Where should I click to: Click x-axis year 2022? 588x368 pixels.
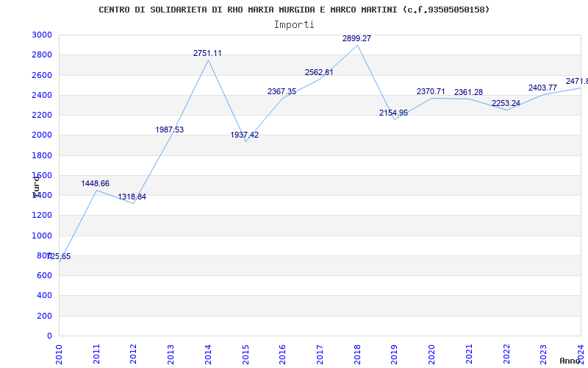click(506, 354)
